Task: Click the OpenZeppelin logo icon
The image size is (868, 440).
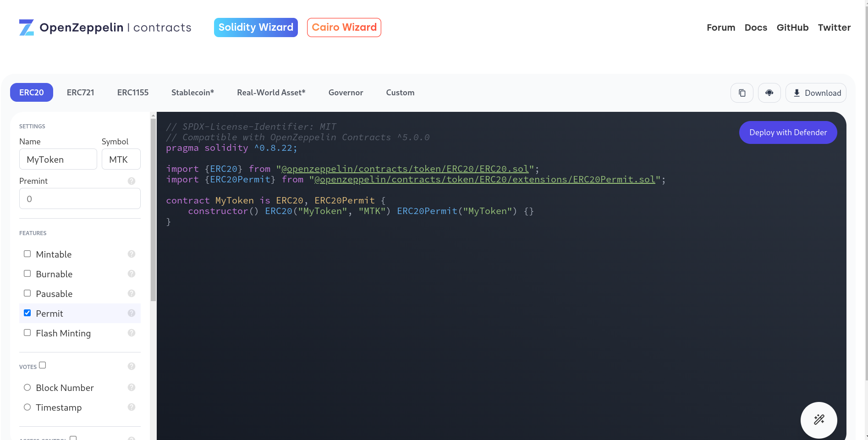Action: point(26,27)
